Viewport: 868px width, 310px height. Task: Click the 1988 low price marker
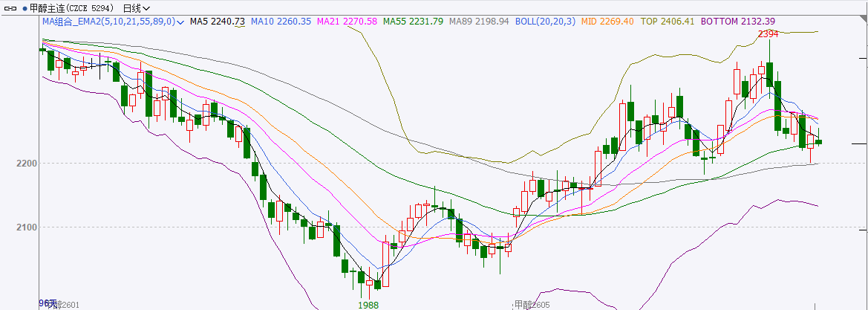coord(369,305)
